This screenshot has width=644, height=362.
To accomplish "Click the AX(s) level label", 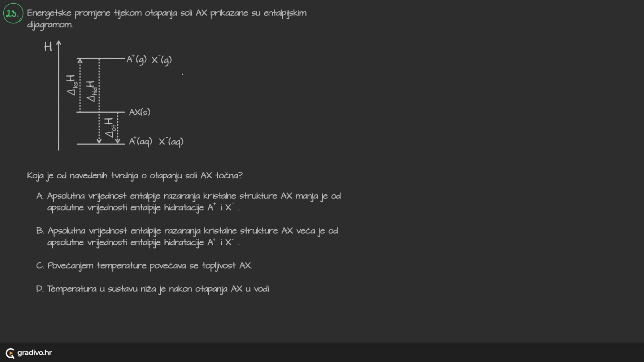I will click(x=140, y=112).
